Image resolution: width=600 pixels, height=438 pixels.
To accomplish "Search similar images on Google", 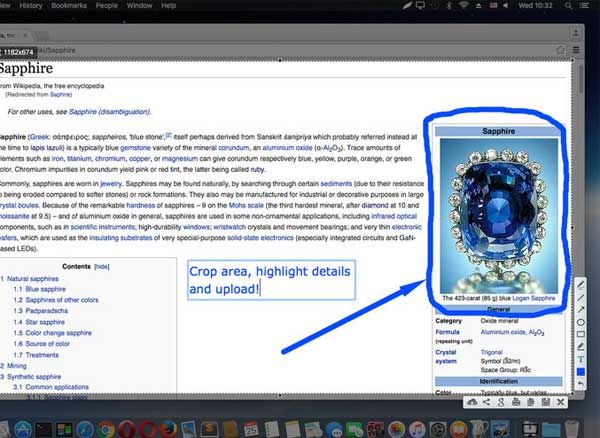I will 501,402.
